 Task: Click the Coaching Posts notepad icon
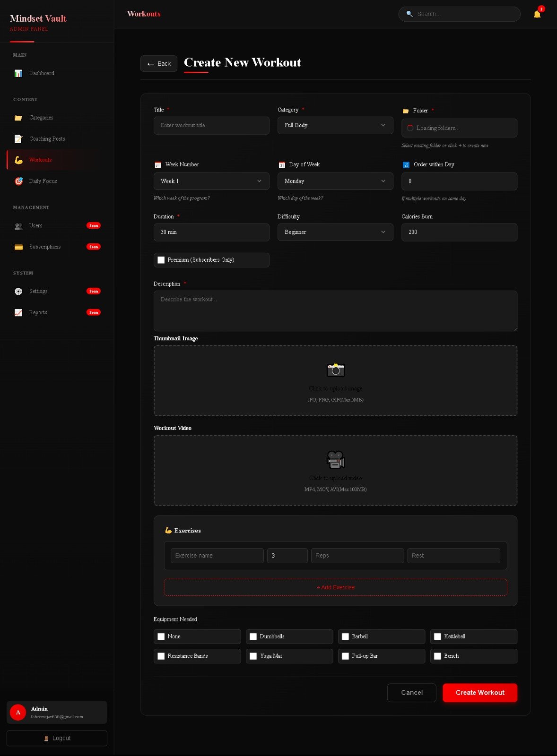18,139
